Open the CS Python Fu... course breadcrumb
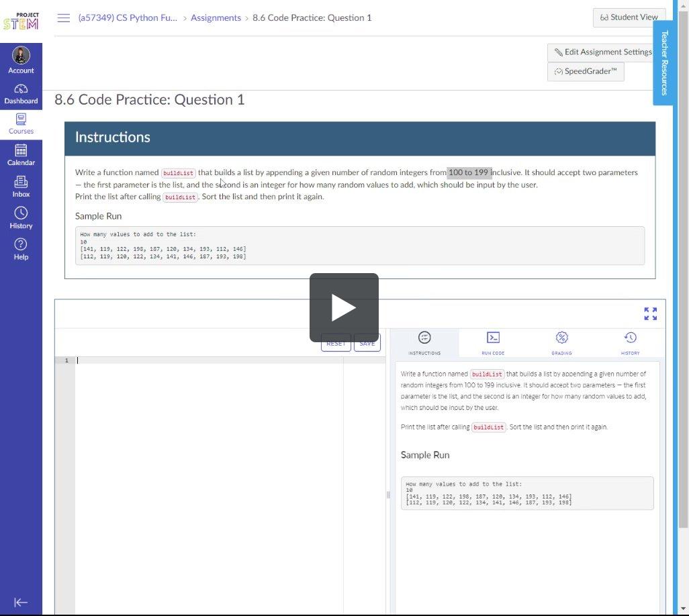This screenshot has height=616, width=689. (128, 18)
